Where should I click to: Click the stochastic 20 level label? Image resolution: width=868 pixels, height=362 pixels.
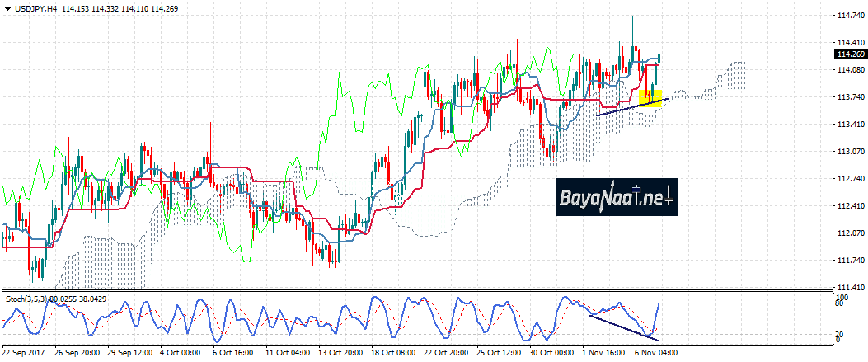842,333
